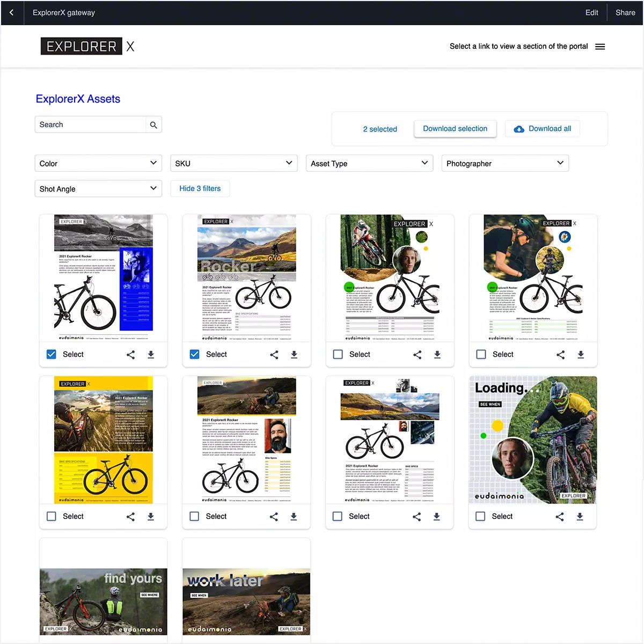
Task: Share the first Rocker asset card
Action: pos(130,354)
